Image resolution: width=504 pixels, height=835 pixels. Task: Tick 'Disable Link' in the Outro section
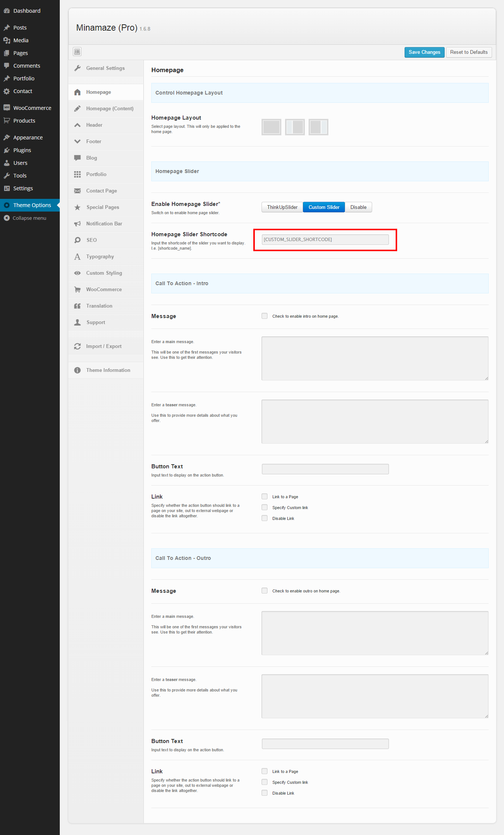265,793
